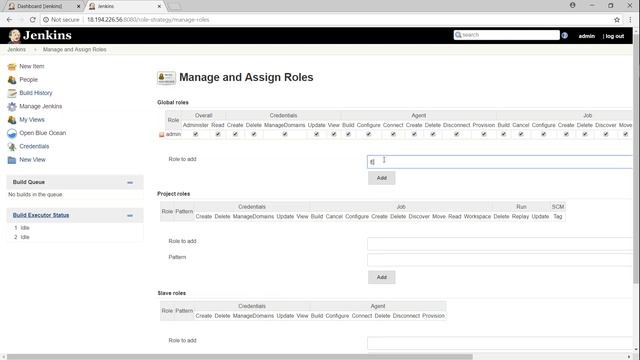This screenshot has height=360, width=640.
Task: Open My Views link
Action: pos(32,120)
